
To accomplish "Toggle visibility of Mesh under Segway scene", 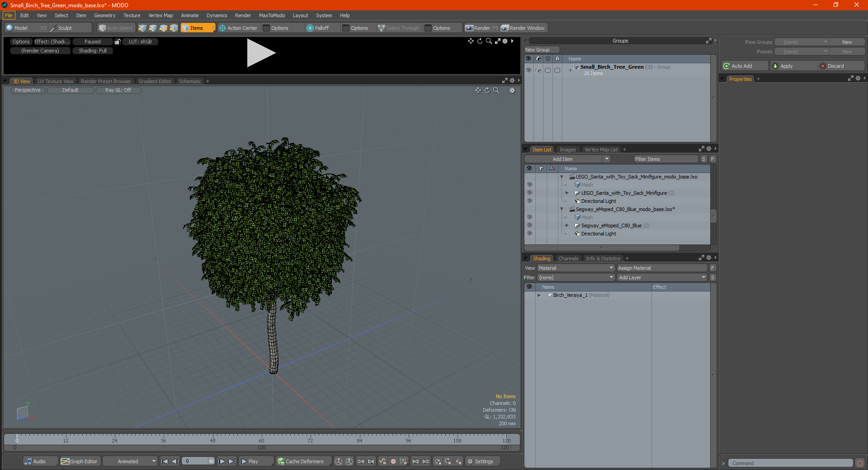I will pos(529,217).
